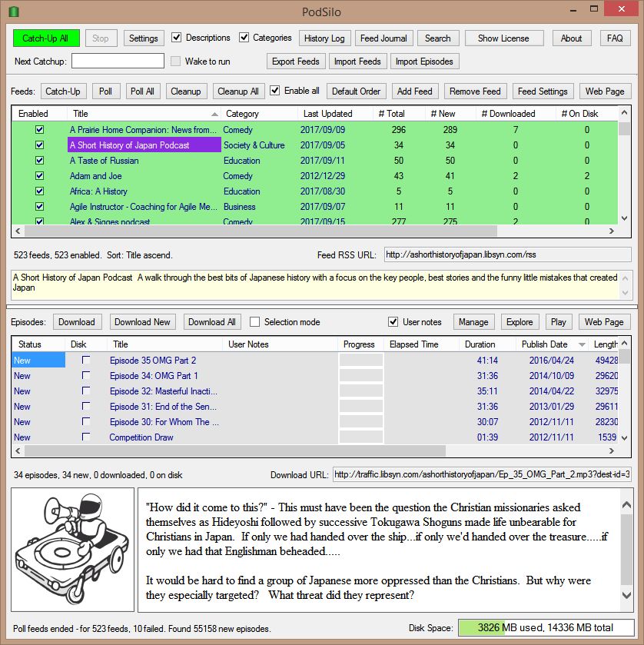The height and width of the screenshot is (645, 644).
Task: Click the podcast artwork thumbnail with the DJ figure
Action: pyautogui.click(x=72, y=550)
